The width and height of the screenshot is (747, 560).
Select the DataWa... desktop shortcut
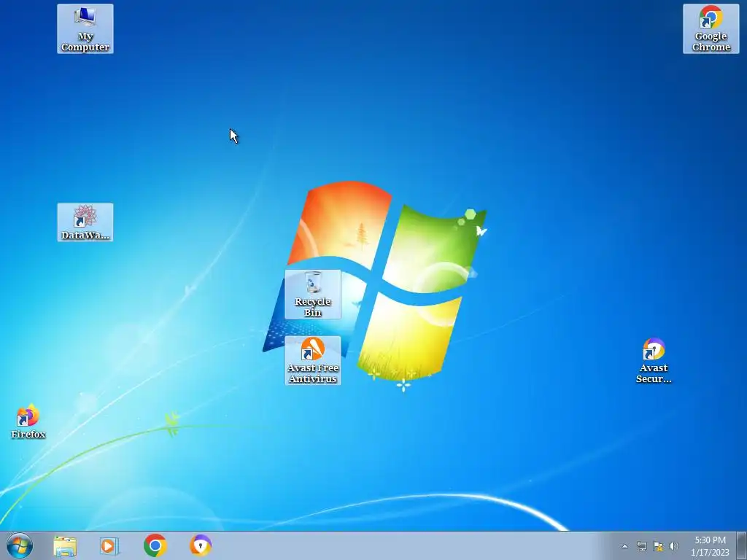click(x=85, y=222)
